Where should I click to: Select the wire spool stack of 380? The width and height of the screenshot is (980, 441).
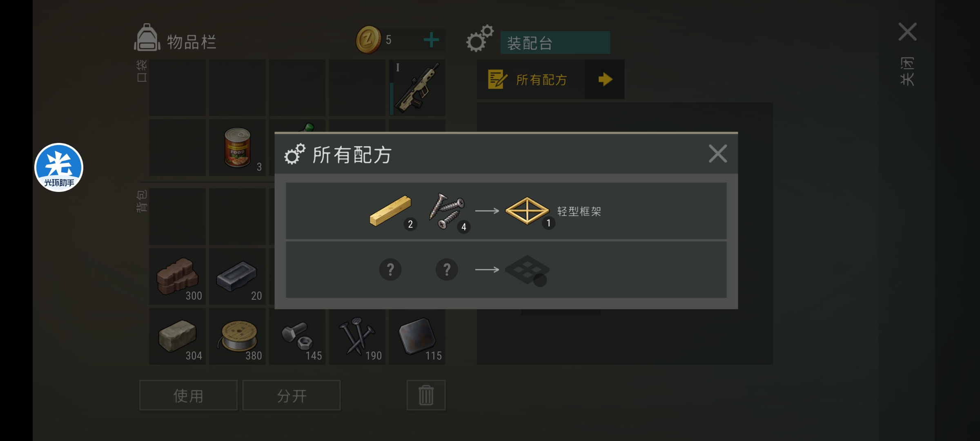click(x=237, y=336)
